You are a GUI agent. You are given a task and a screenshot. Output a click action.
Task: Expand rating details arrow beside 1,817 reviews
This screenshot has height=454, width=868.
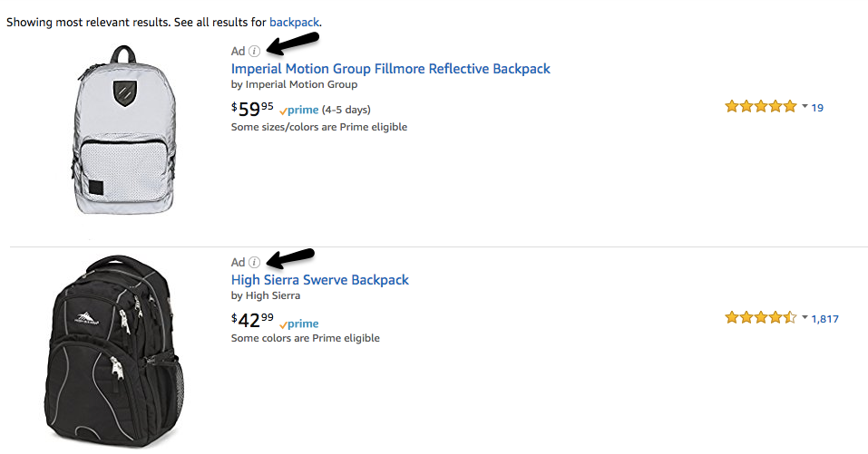[x=805, y=318]
